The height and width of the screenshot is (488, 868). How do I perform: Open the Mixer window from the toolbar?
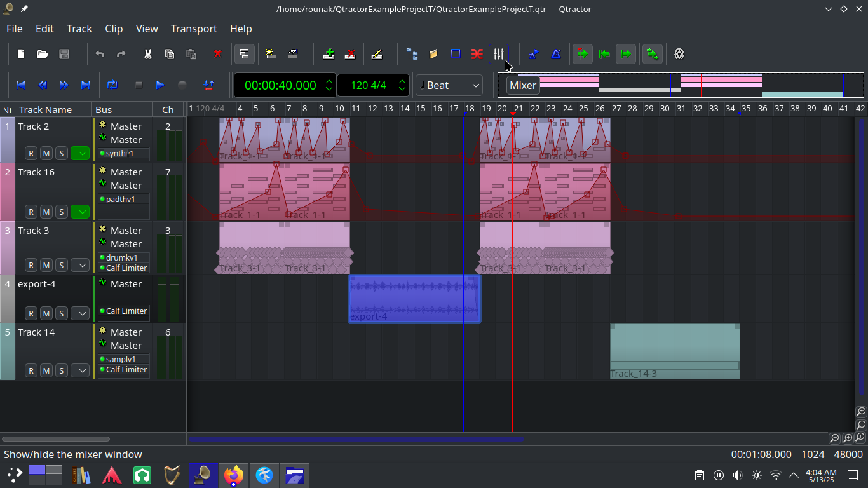click(x=499, y=54)
